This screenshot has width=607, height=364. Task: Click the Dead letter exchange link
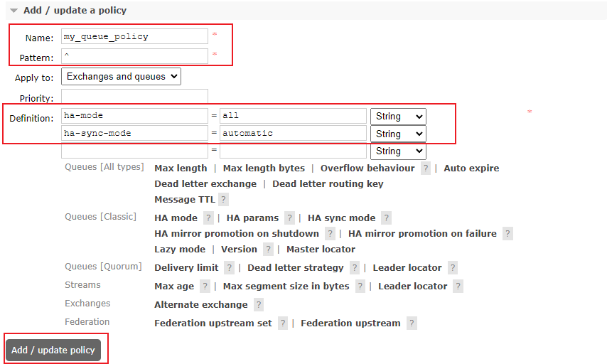[x=205, y=184]
